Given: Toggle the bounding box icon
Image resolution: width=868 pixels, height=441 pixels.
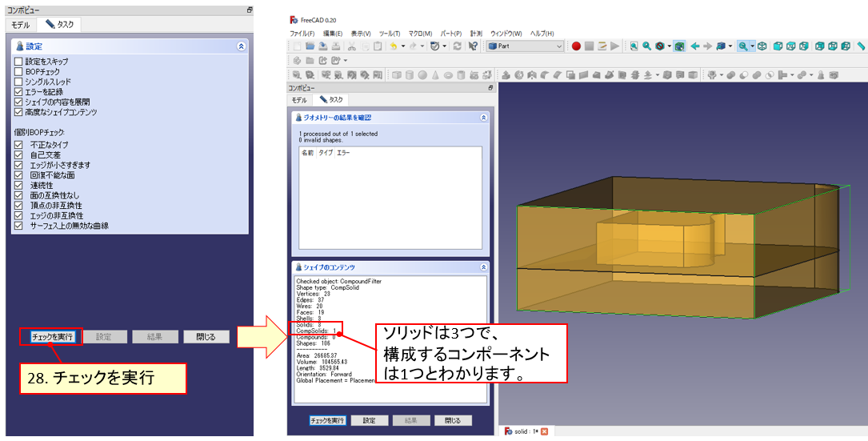Looking at the screenshot, I should coord(679,46).
